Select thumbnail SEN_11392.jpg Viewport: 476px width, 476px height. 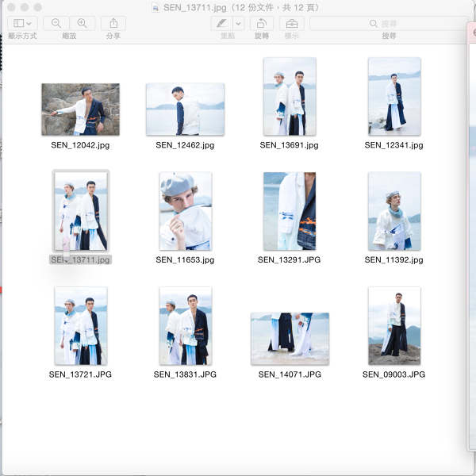[394, 211]
